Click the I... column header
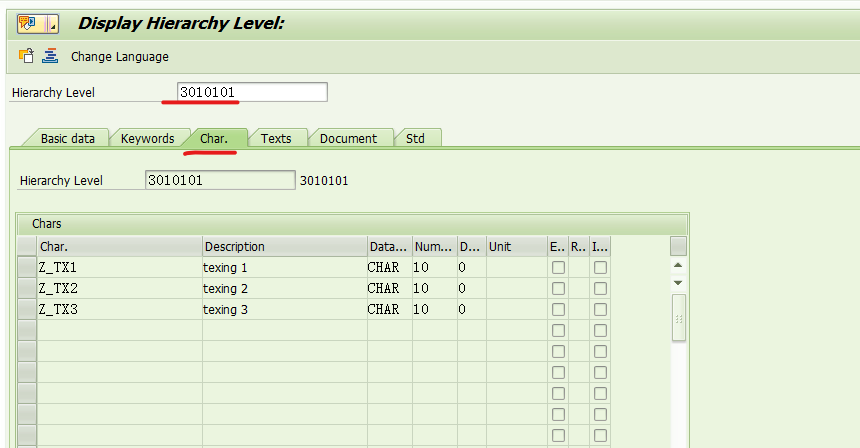This screenshot has height=448, width=860. (x=600, y=246)
